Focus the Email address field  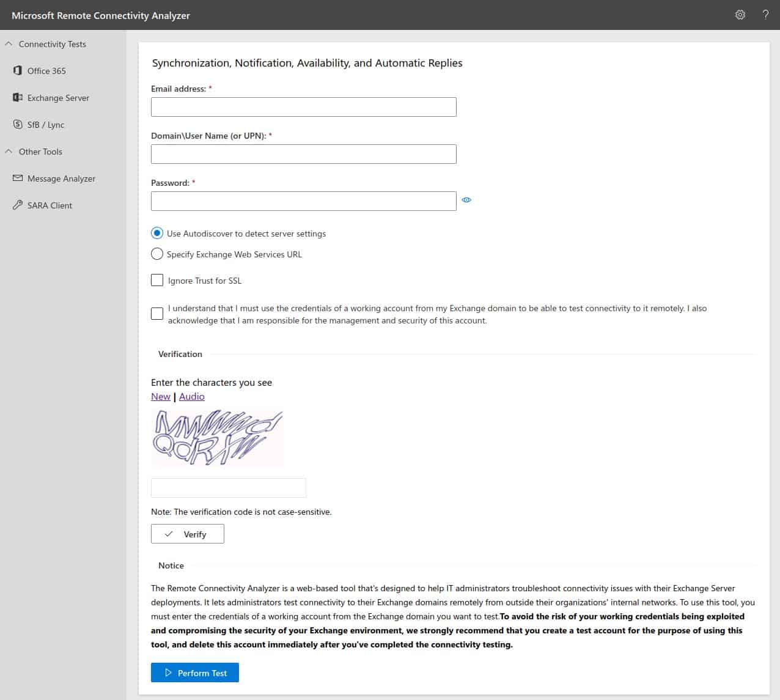click(304, 107)
